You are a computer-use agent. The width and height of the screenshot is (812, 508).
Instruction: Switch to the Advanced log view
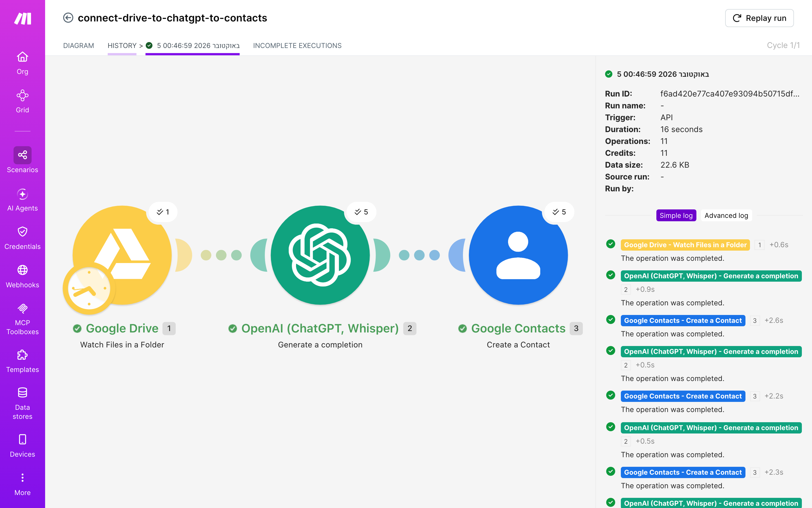pos(726,215)
